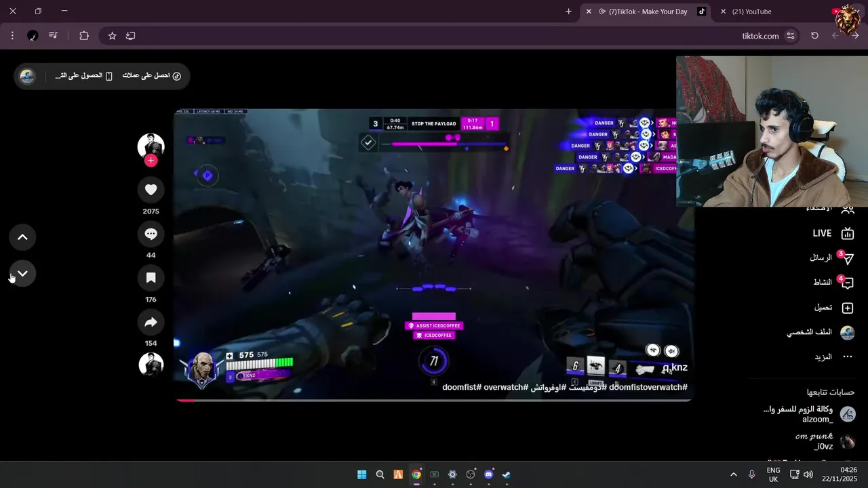The image size is (868, 488).
Task: Like the Doomfist video with heart icon
Action: pos(151,190)
